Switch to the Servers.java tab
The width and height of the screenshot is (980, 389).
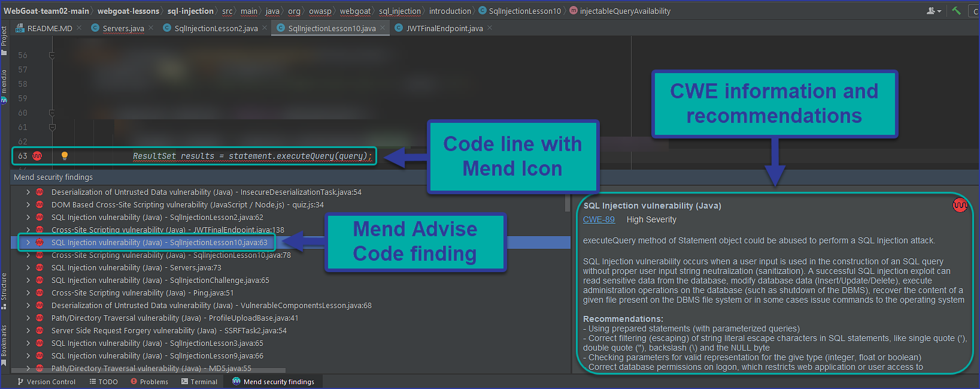pyautogui.click(x=123, y=28)
